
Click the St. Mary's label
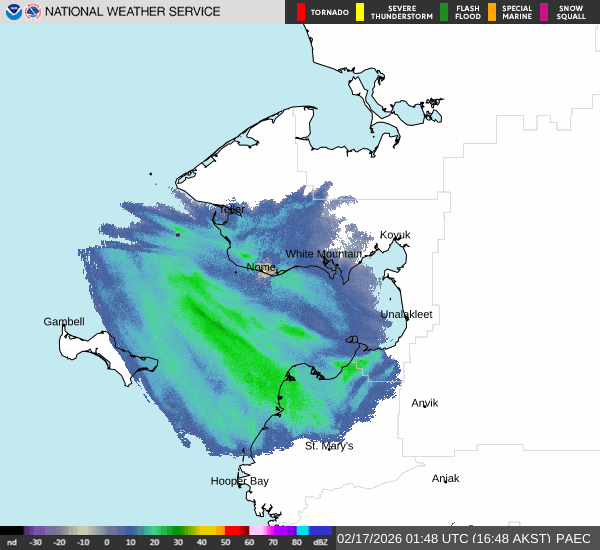coord(329,446)
